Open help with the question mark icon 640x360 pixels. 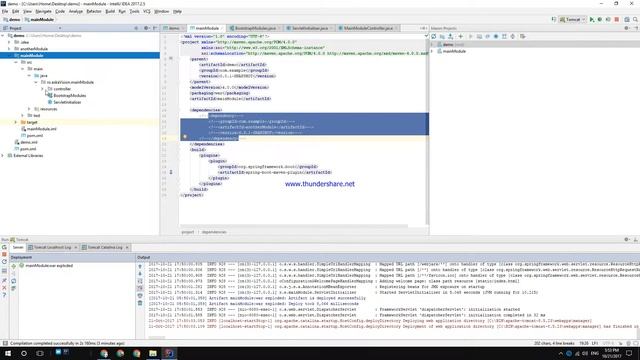4,295
